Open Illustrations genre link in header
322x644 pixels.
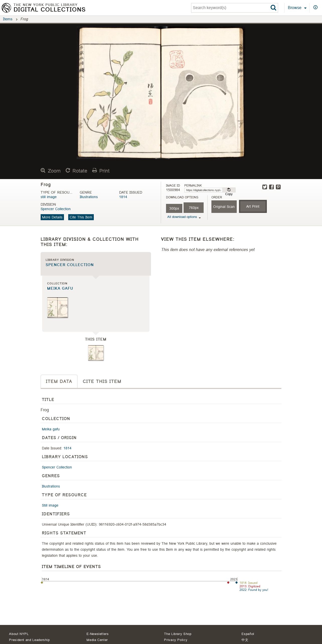tap(89, 197)
